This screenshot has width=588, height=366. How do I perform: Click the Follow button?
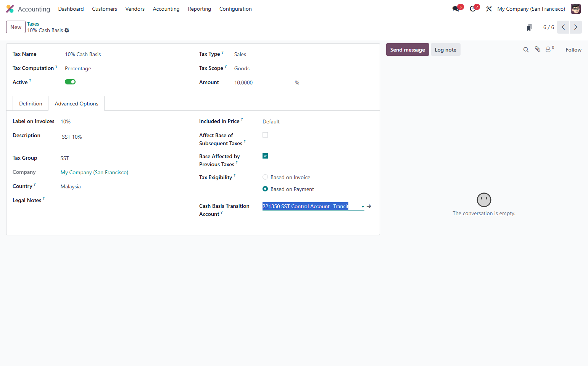(x=574, y=50)
